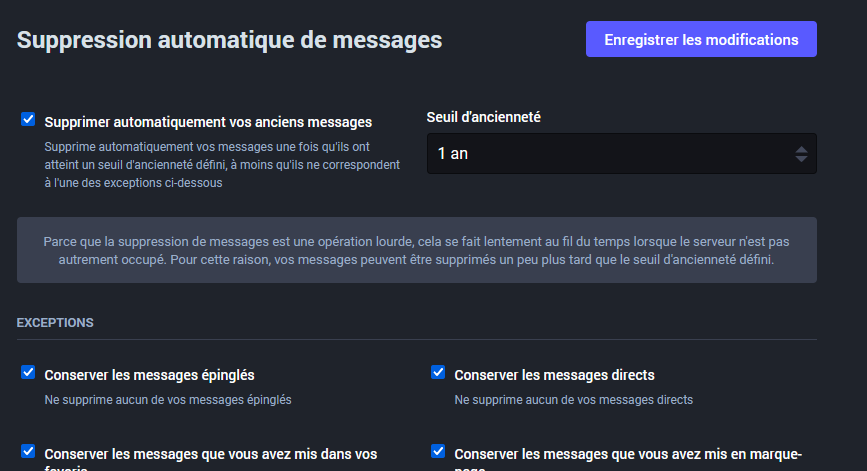Uncheck the Conserver les messages épinglés checkbox
Screen dimensions: 867x471
tap(28, 373)
